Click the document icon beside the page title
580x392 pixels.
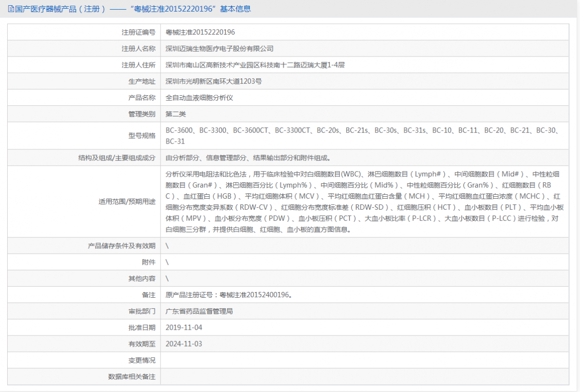coord(11,9)
